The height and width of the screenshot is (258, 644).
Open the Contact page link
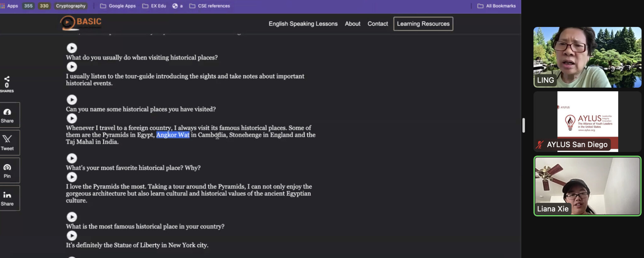pyautogui.click(x=378, y=24)
